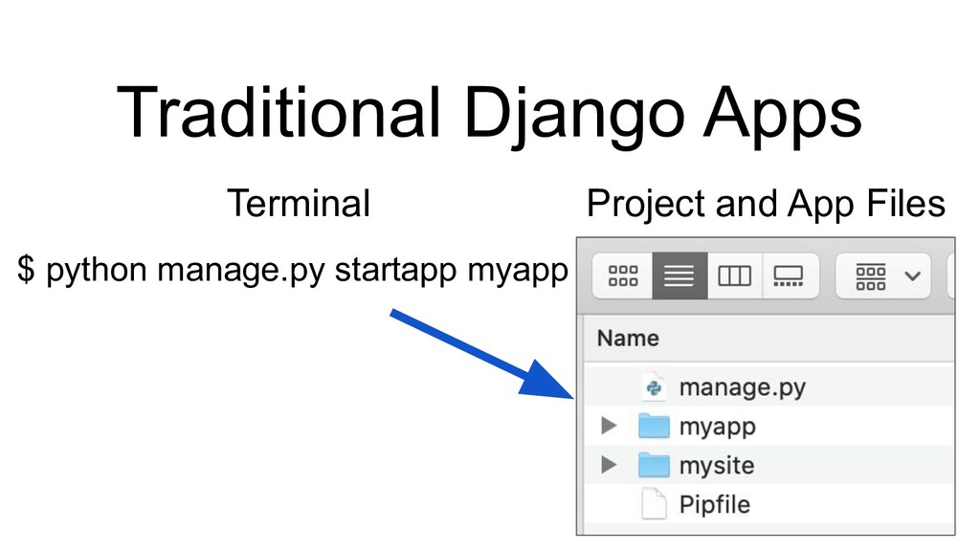The width and height of the screenshot is (980, 551).
Task: Select the mysite folder name
Action: [717, 466]
